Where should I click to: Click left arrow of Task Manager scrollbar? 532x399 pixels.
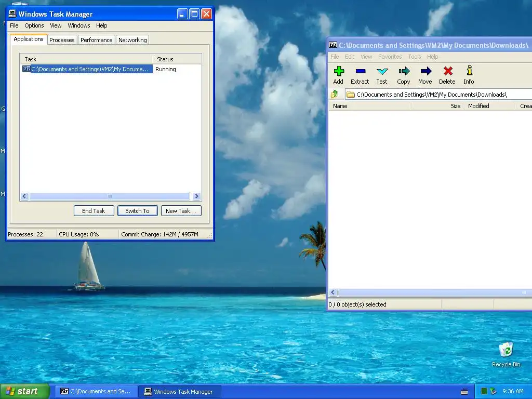[24, 196]
